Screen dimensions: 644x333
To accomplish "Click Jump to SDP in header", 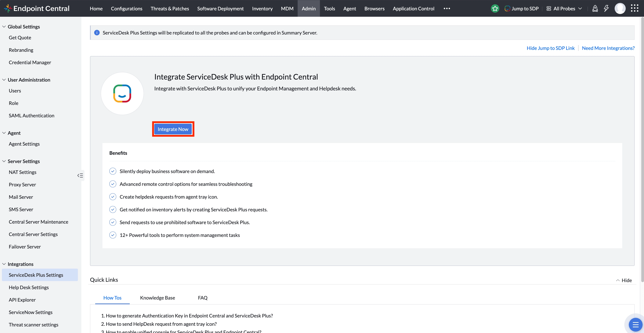I will (x=522, y=8).
